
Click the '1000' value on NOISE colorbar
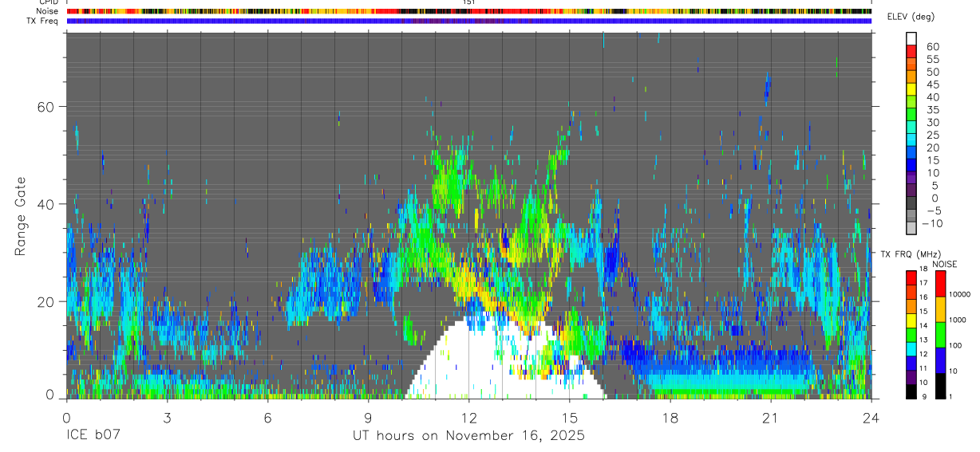958,320
